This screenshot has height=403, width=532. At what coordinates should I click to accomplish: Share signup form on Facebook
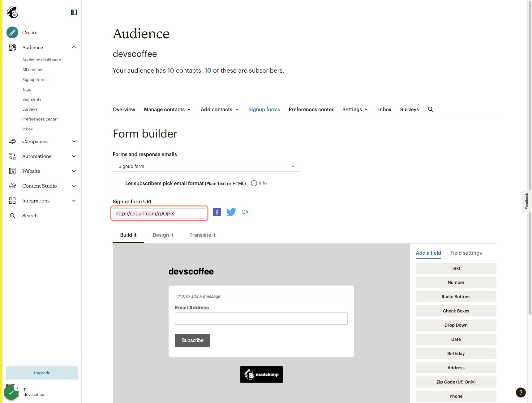(217, 212)
